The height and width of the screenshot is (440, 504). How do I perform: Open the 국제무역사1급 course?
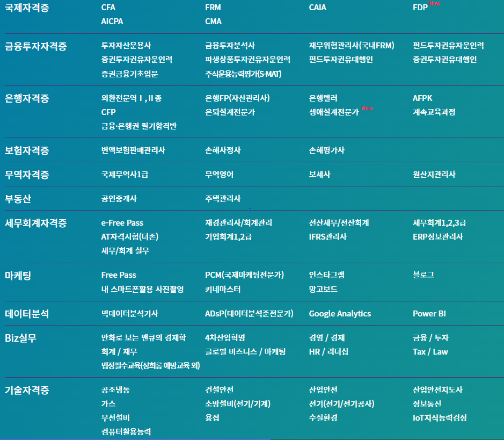click(125, 174)
